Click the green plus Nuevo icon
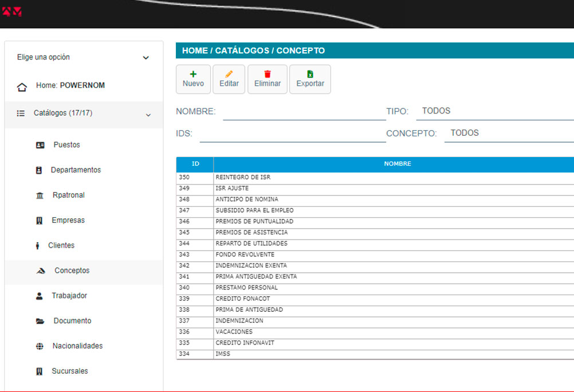The width and height of the screenshot is (574, 392). click(193, 74)
